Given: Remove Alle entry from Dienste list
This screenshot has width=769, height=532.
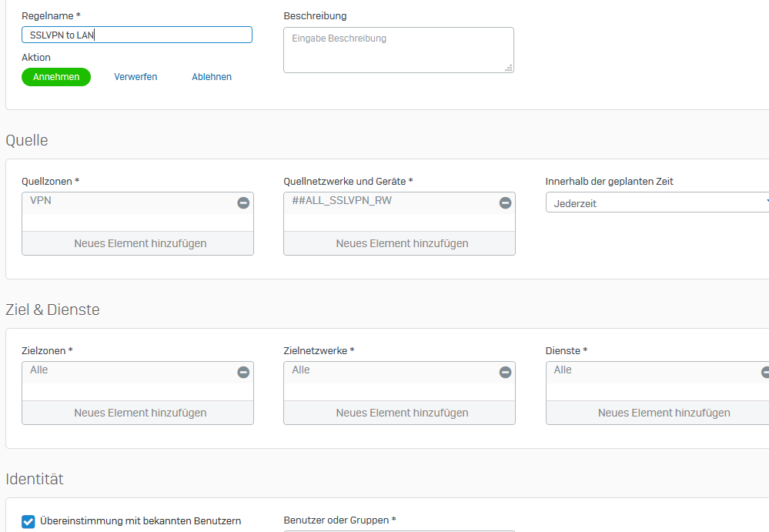Looking at the screenshot, I should [x=766, y=373].
